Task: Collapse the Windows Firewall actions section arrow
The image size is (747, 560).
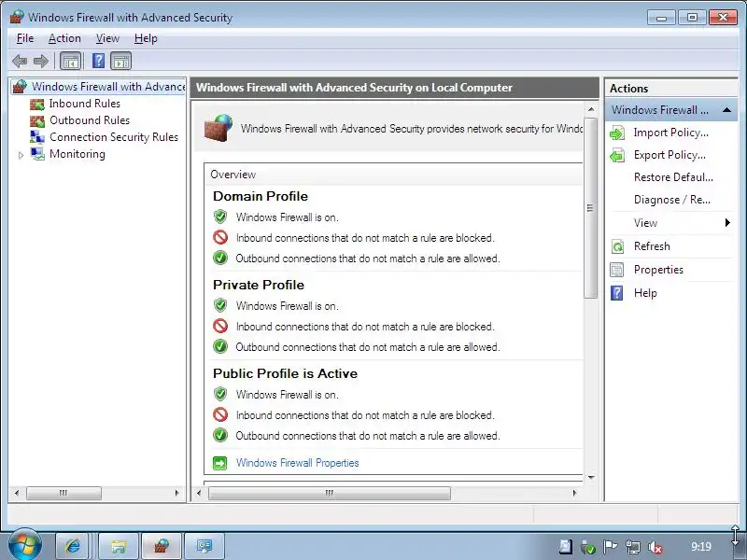Action: [726, 110]
